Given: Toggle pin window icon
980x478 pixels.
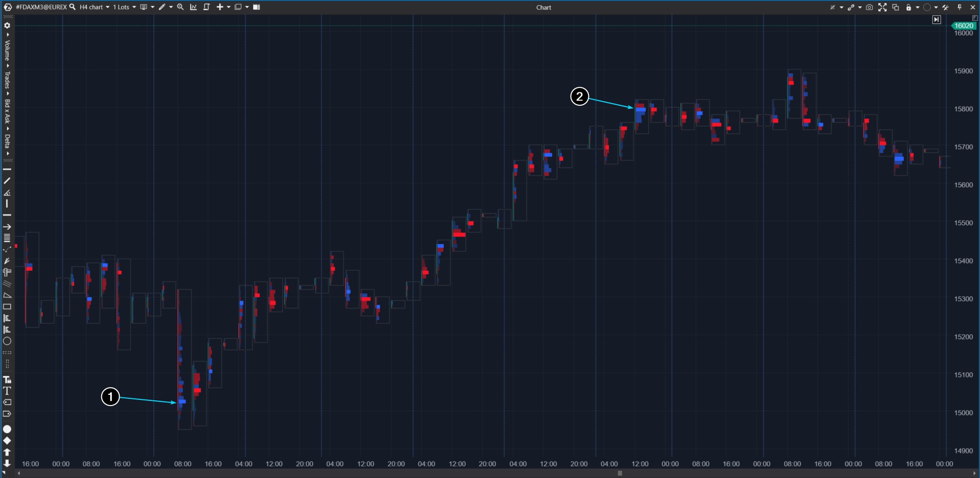Looking at the screenshot, I should [x=960, y=7].
